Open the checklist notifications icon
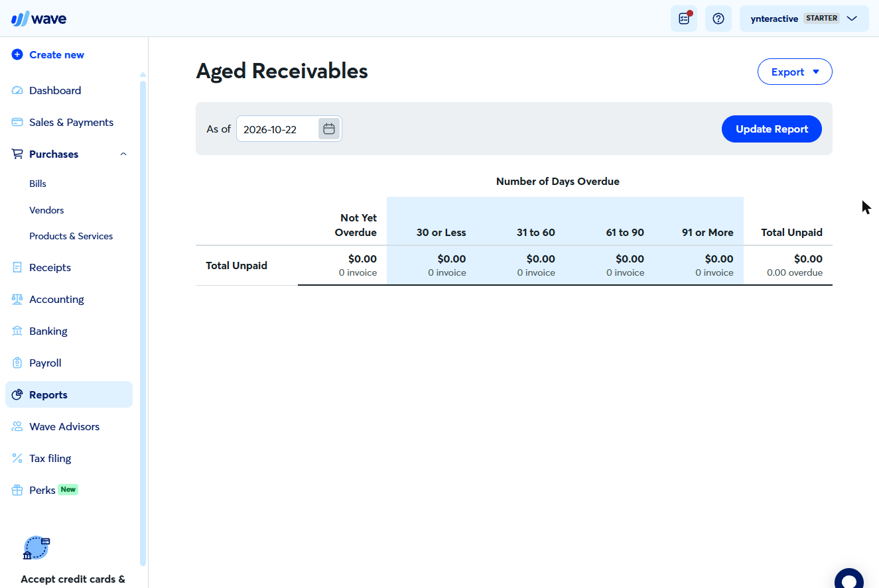This screenshot has width=879, height=588. (x=684, y=19)
